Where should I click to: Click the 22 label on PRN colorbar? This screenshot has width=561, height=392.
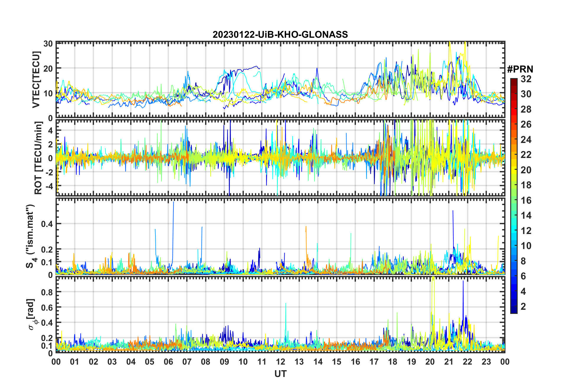[x=526, y=155]
